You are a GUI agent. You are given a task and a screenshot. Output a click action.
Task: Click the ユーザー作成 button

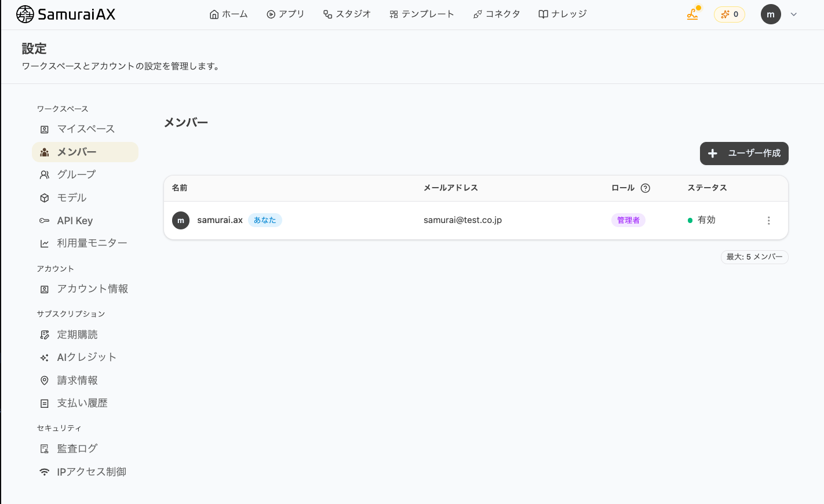click(744, 154)
